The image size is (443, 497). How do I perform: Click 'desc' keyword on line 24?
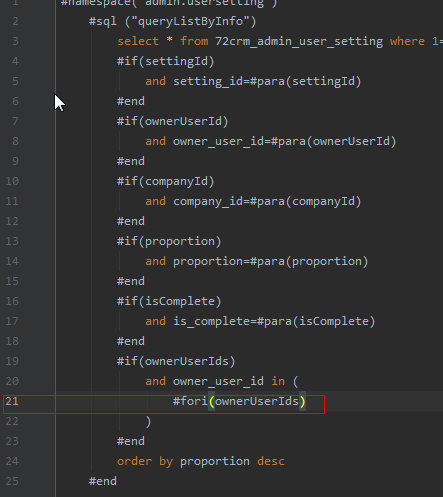tap(271, 462)
